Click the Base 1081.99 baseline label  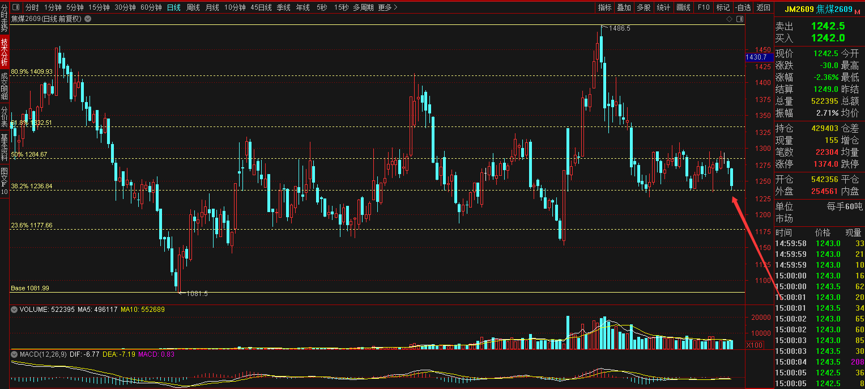pyautogui.click(x=30, y=288)
